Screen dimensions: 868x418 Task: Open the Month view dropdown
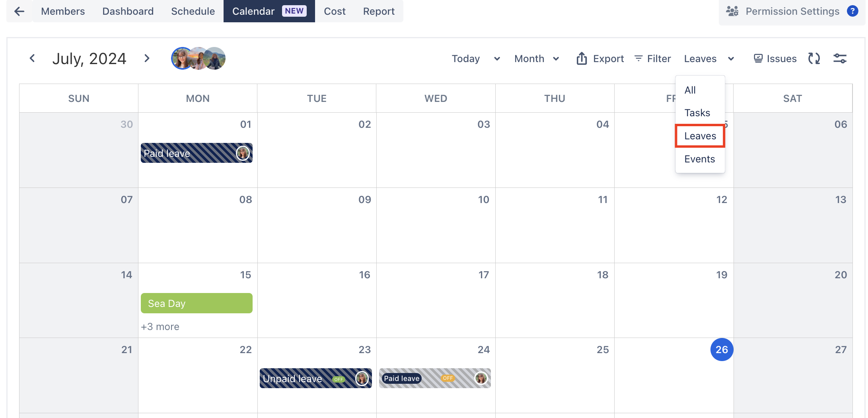coord(537,59)
